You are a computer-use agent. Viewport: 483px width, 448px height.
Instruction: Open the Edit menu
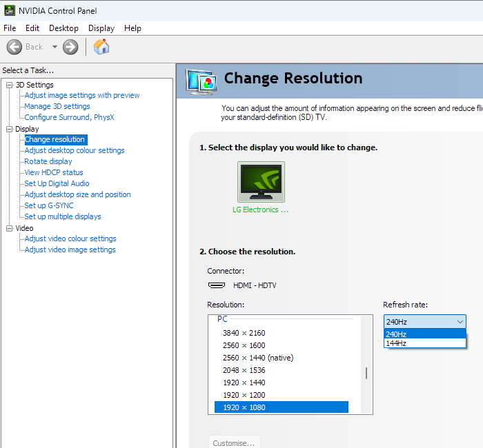pos(32,28)
